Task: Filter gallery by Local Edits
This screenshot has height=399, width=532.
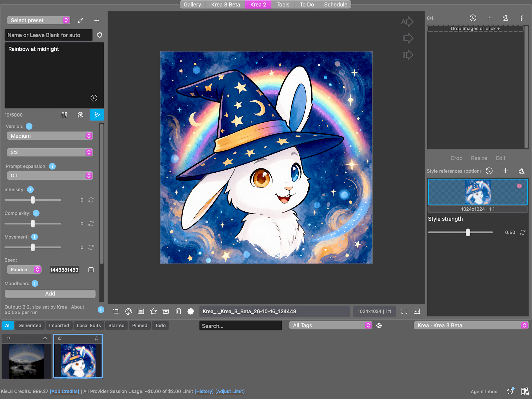Action: click(89, 325)
